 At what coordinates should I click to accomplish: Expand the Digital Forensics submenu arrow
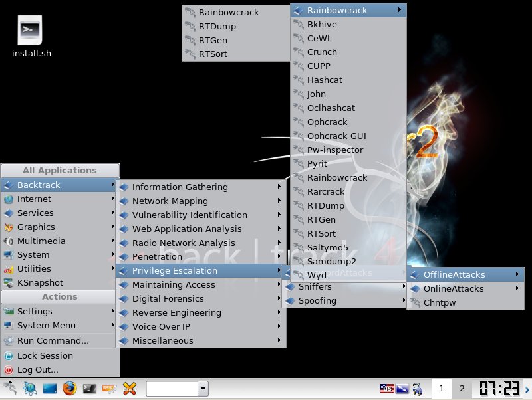click(279, 298)
